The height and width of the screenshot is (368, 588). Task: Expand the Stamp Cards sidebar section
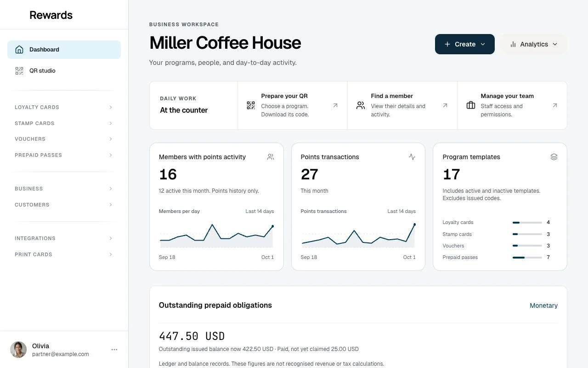coord(64,123)
